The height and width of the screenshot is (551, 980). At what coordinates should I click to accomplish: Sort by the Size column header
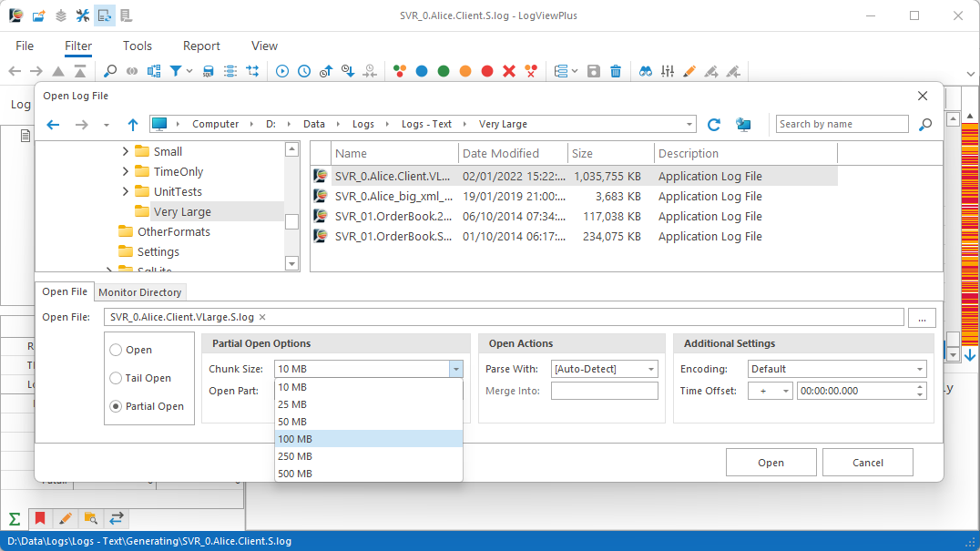click(610, 153)
